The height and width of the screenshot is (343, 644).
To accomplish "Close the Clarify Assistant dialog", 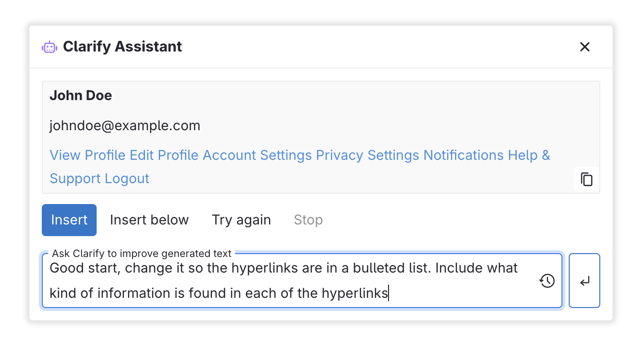I will [x=585, y=47].
